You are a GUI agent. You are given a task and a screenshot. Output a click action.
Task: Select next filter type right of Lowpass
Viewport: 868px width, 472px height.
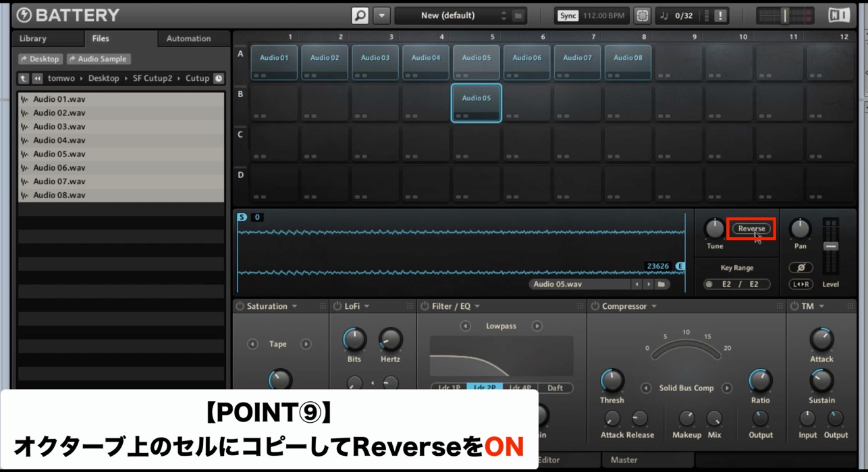[537, 326]
